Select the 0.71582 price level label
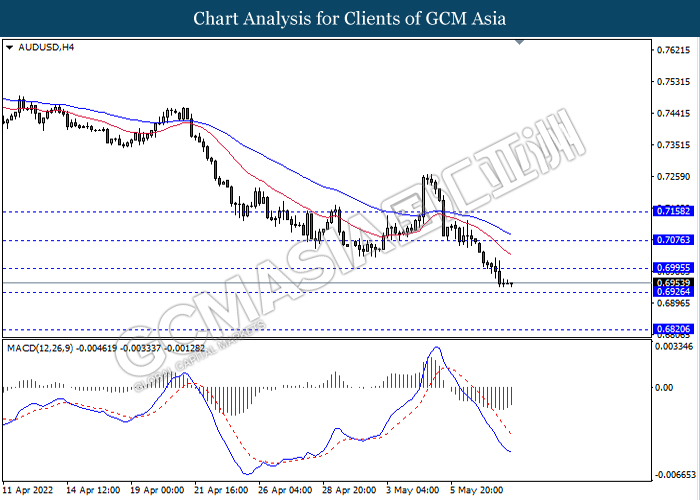 point(673,211)
